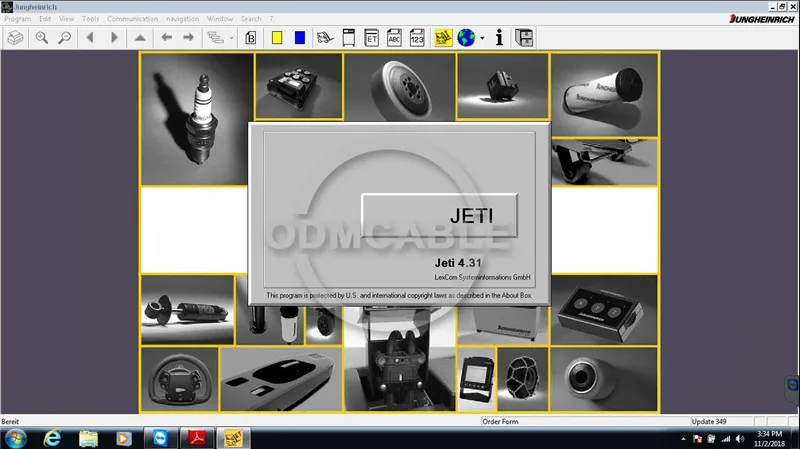Click the Zoom out magnifier icon
The width and height of the screenshot is (800, 449).
tap(64, 38)
